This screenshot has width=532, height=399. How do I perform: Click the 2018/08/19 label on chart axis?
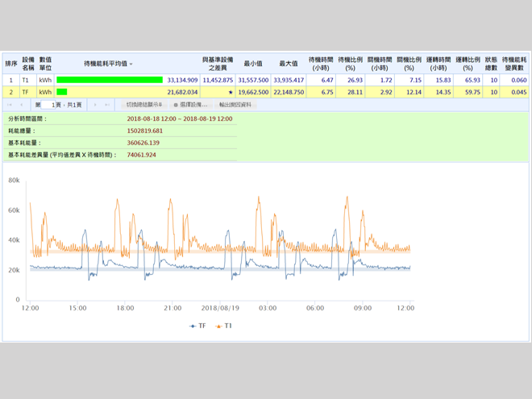[220, 308]
